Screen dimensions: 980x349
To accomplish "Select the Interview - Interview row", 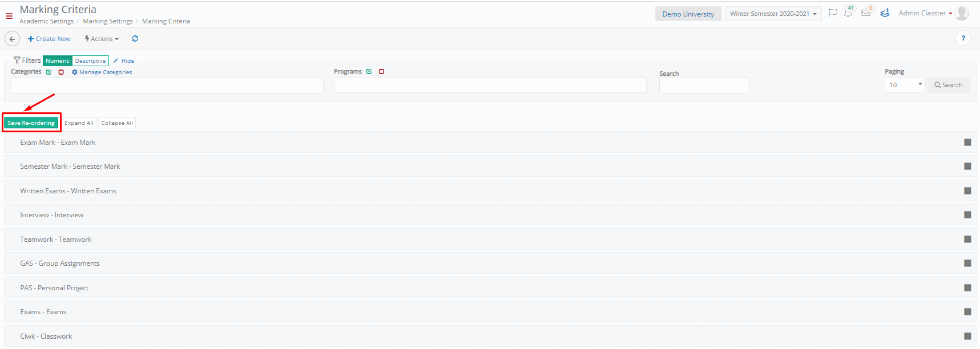I will (490, 215).
